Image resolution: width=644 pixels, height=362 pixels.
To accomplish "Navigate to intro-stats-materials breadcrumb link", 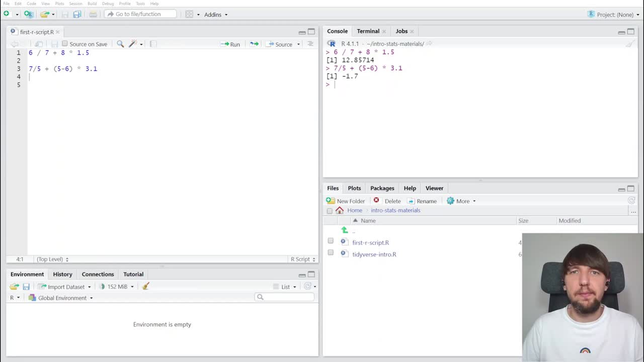I will pyautogui.click(x=395, y=210).
